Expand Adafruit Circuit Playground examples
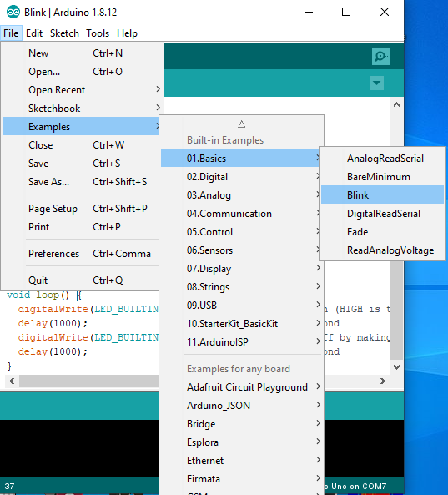The width and height of the screenshot is (448, 495). coord(241,386)
